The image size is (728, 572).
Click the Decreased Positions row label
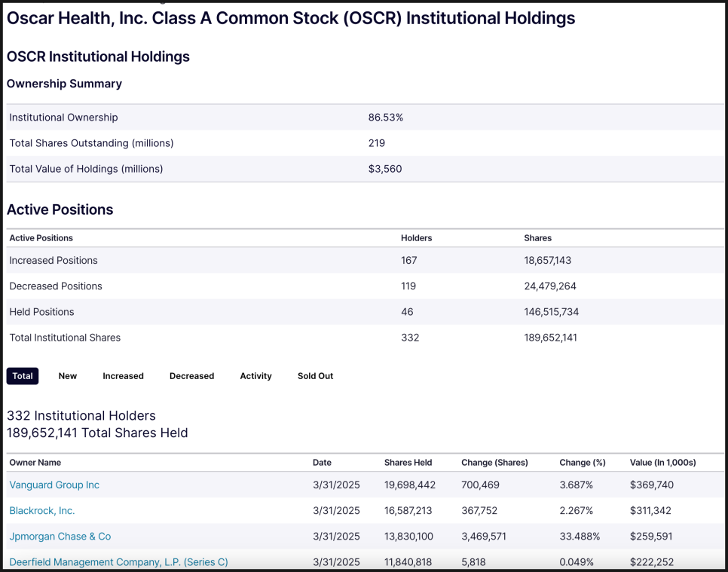(56, 286)
